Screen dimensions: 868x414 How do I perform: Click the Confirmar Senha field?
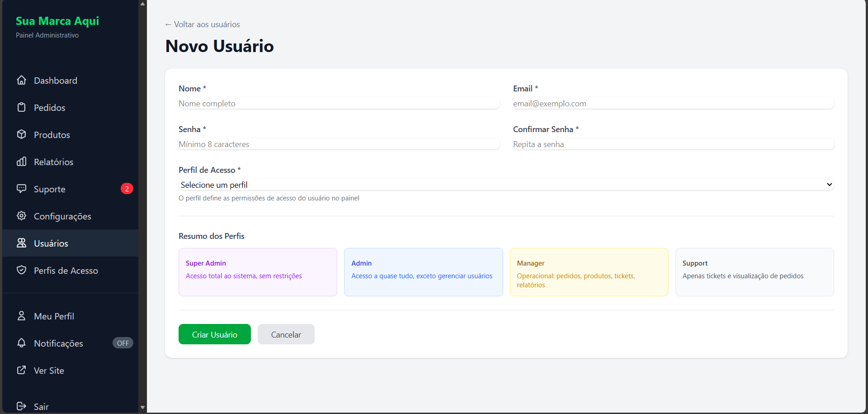coord(673,144)
